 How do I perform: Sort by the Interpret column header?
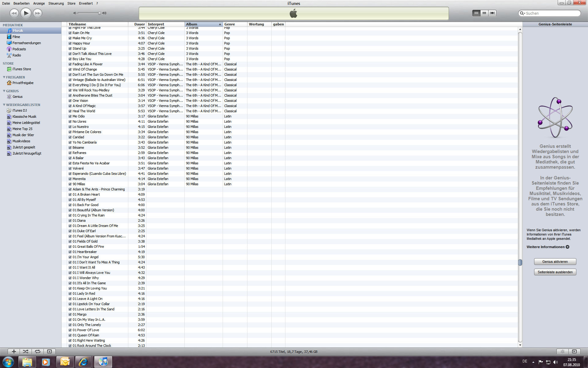[165, 24]
